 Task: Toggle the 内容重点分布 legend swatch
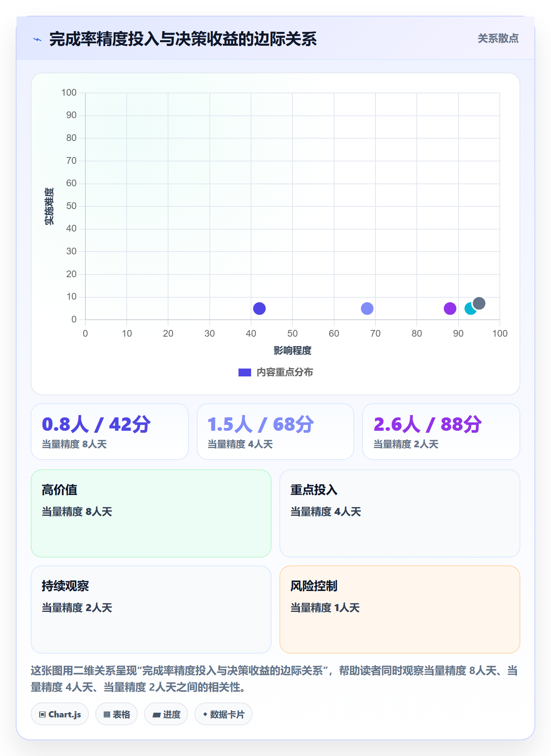[x=245, y=372]
